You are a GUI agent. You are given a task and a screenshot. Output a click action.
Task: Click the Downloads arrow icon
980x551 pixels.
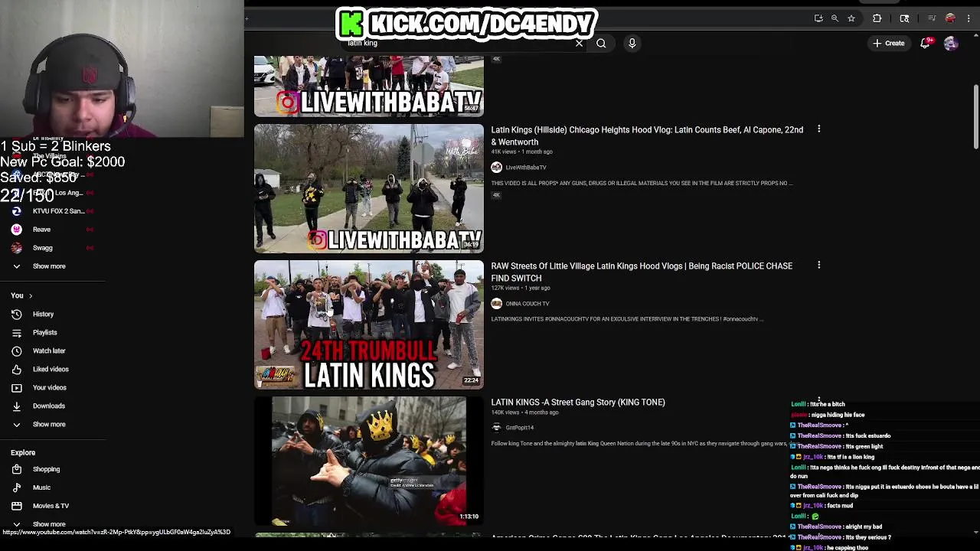pyautogui.click(x=17, y=406)
